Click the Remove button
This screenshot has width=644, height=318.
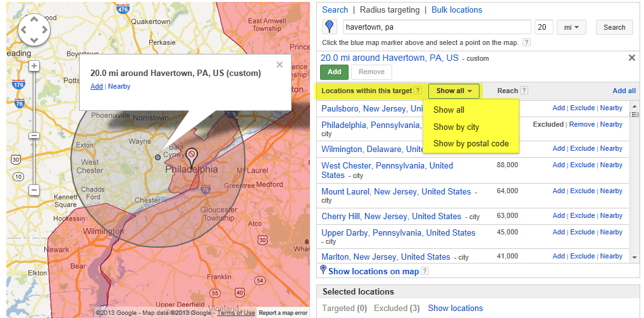point(371,72)
